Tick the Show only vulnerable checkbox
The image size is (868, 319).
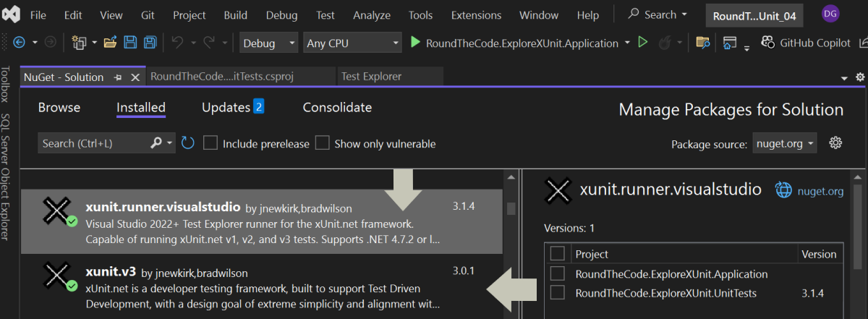coord(323,143)
